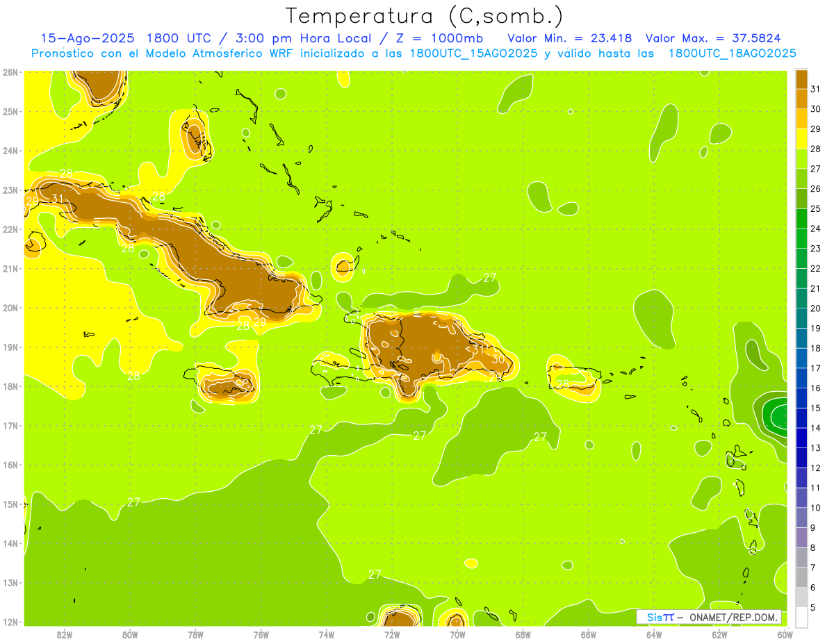Click the 62W longitude axis label
This screenshot has height=644, width=834.
(x=720, y=635)
